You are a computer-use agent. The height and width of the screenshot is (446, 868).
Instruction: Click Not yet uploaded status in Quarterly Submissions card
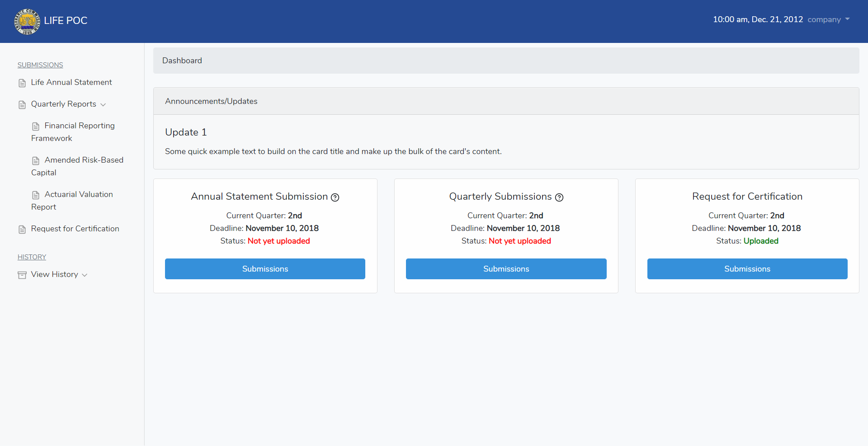pyautogui.click(x=520, y=241)
